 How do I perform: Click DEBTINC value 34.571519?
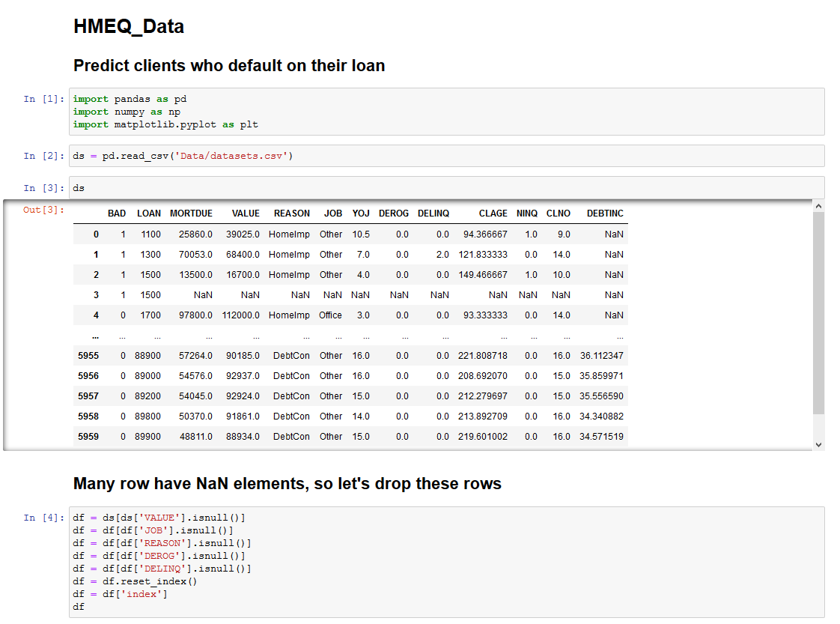tap(601, 437)
